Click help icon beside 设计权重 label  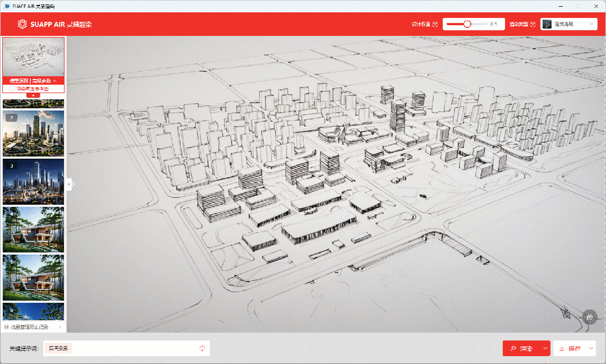click(435, 24)
